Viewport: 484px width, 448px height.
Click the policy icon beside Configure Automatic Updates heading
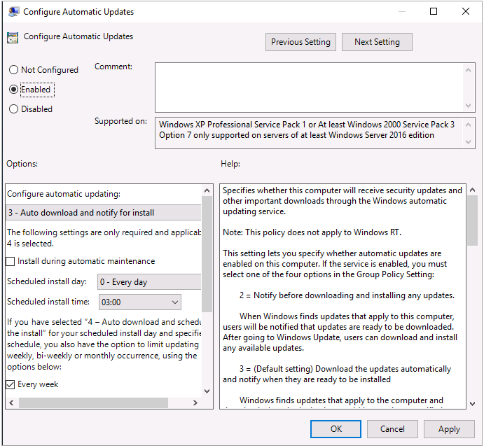pos(13,38)
